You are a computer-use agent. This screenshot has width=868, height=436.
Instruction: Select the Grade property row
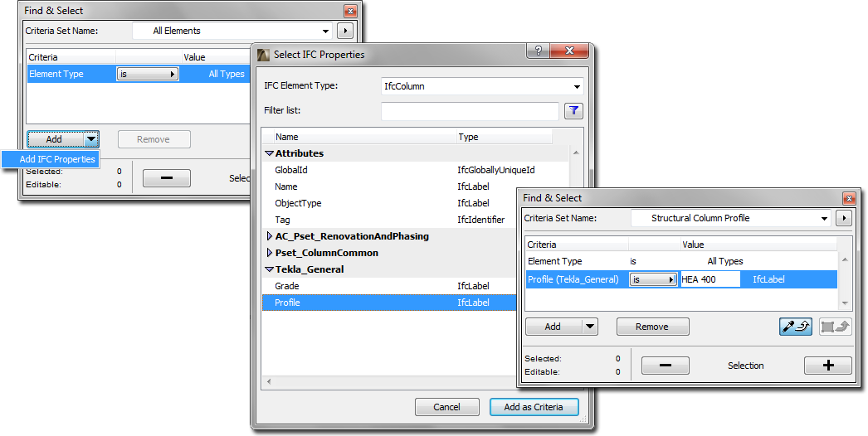(389, 286)
